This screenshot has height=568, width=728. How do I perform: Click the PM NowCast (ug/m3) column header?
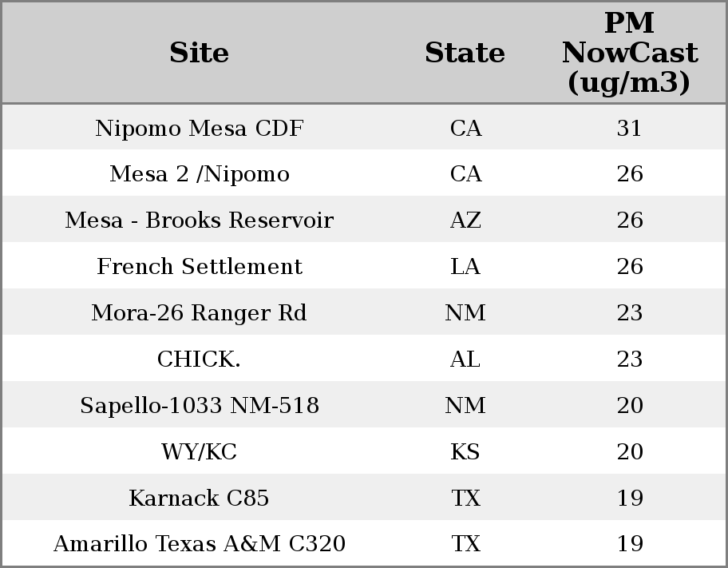point(629,53)
